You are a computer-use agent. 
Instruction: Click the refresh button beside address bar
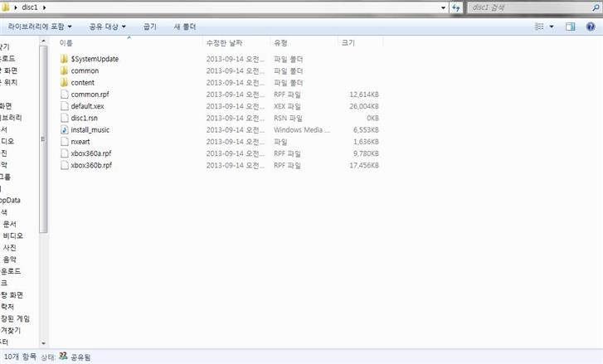point(457,7)
